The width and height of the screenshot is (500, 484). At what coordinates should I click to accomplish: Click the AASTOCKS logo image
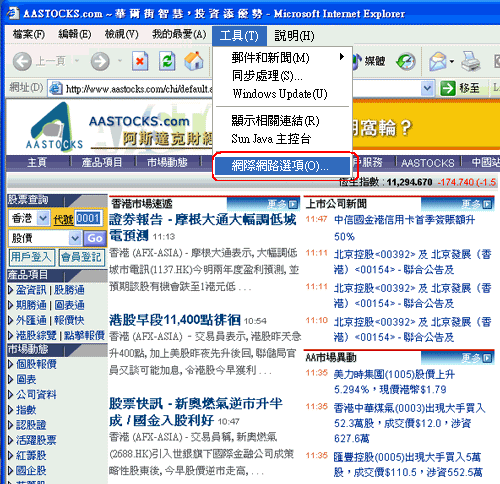tap(54, 127)
